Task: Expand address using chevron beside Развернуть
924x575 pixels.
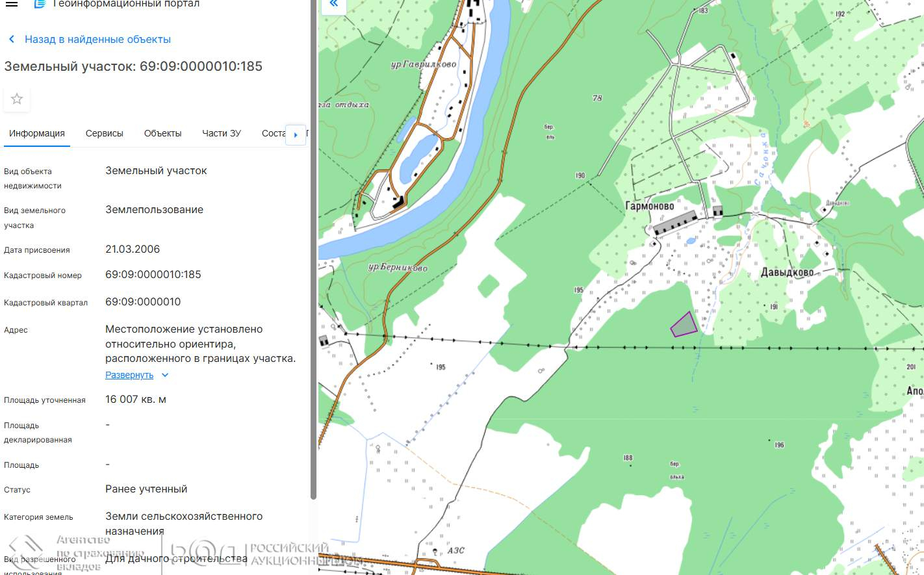Action: point(165,376)
